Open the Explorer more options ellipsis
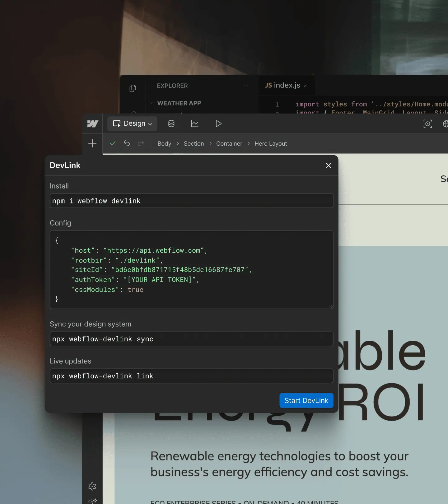The image size is (448, 504). tap(246, 86)
